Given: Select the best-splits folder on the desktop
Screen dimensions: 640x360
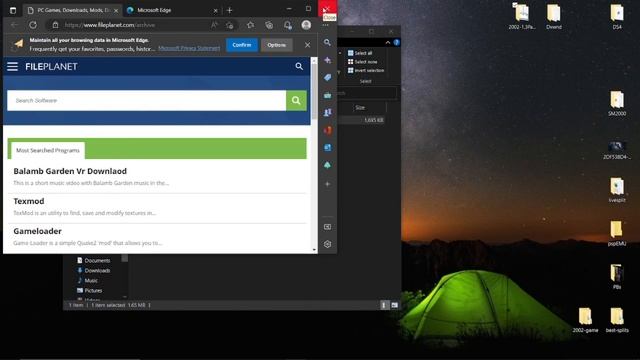Looking at the screenshot, I should (x=617, y=320).
